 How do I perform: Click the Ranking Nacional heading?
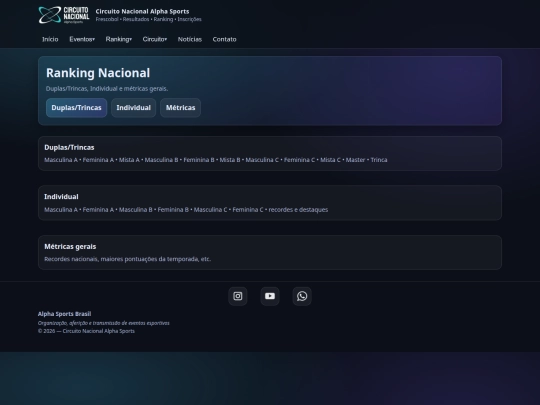point(98,73)
